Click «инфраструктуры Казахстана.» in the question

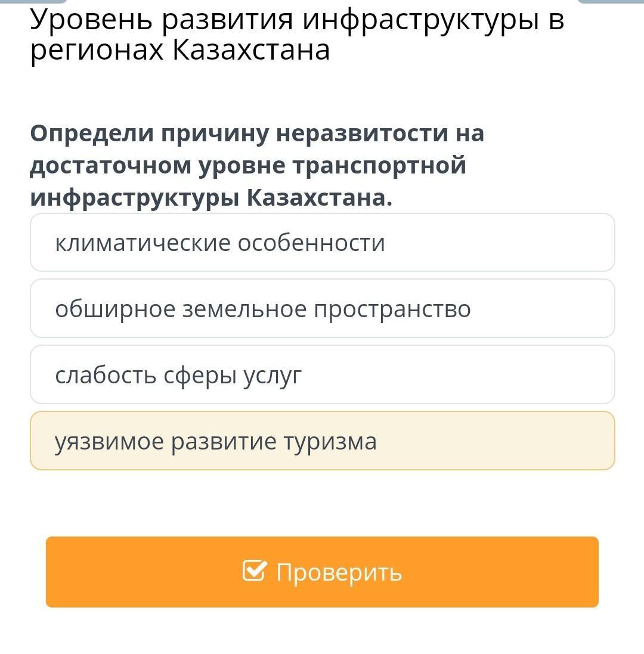[x=212, y=198]
